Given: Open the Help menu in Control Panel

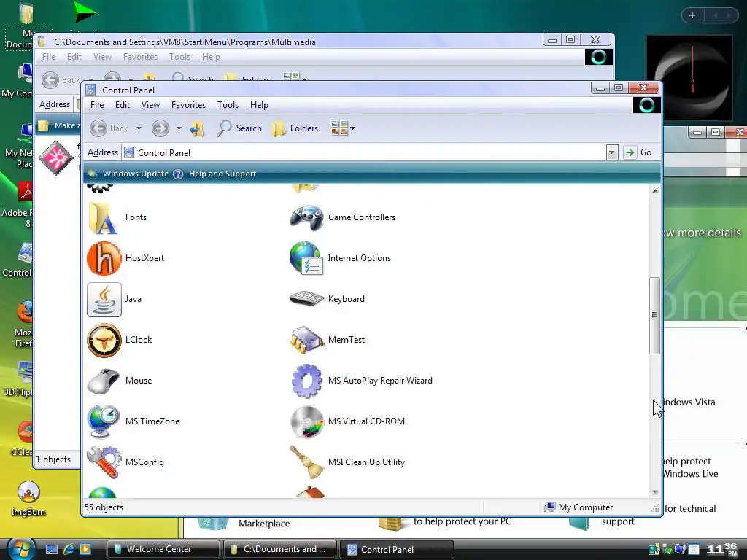Looking at the screenshot, I should (259, 105).
